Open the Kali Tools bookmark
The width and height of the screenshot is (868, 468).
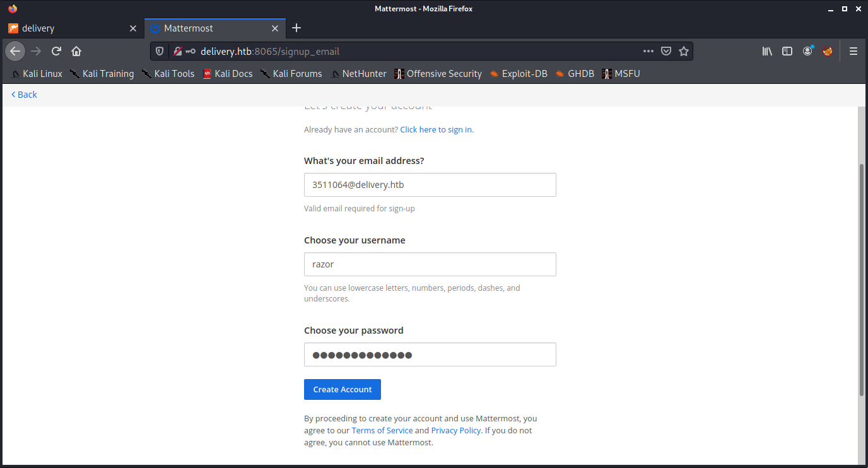coord(168,74)
